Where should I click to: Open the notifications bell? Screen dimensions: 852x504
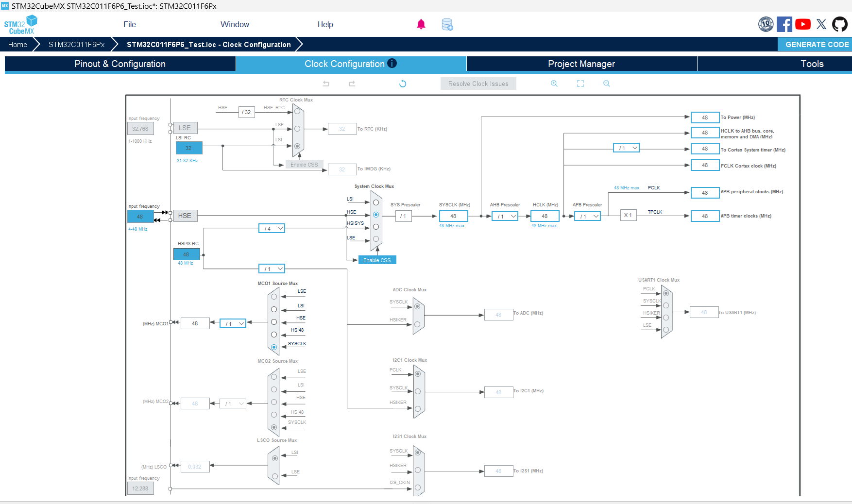tap(421, 24)
